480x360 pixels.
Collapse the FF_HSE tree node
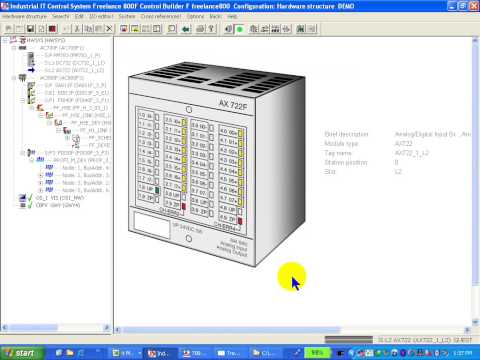(x=31, y=108)
